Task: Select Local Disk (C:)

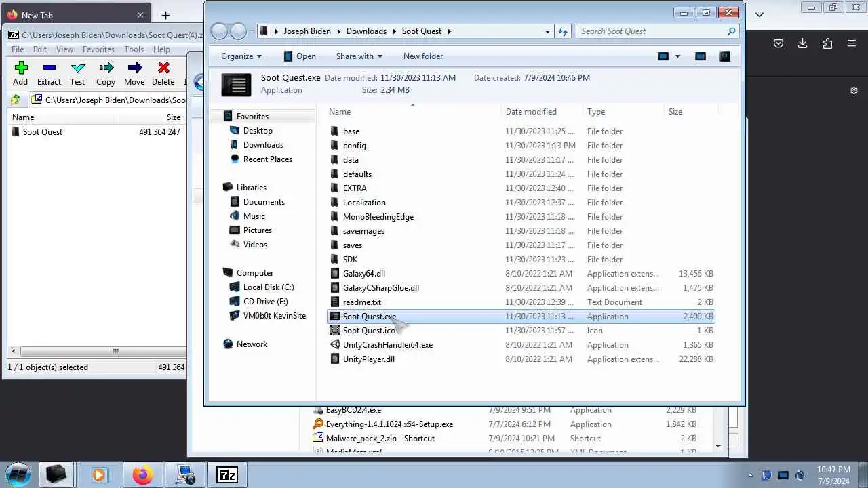Action: (269, 287)
